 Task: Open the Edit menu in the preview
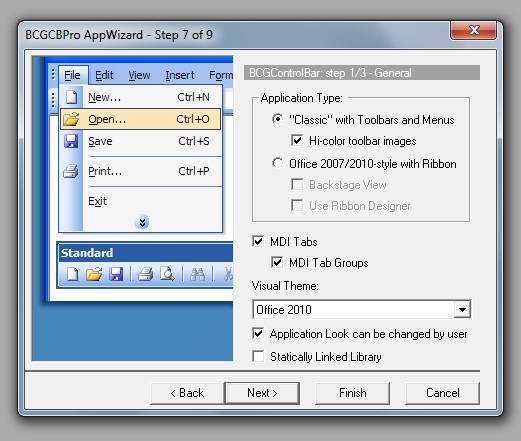coord(104,75)
